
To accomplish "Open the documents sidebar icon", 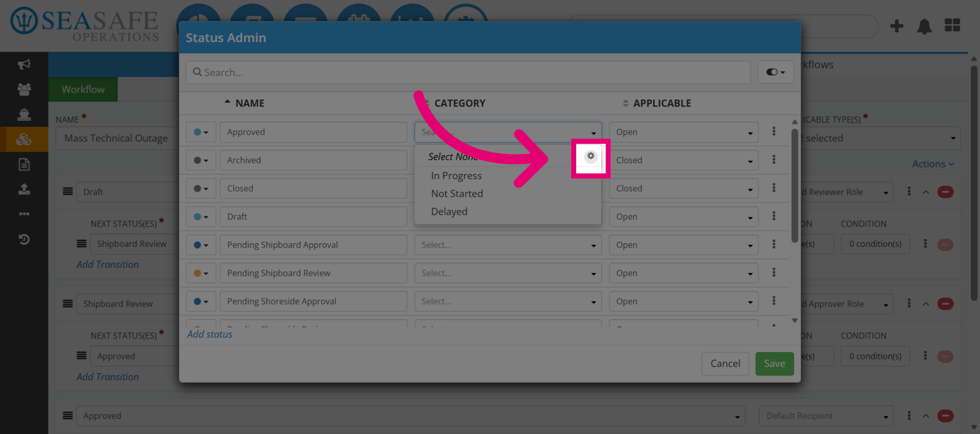I will click(x=24, y=164).
